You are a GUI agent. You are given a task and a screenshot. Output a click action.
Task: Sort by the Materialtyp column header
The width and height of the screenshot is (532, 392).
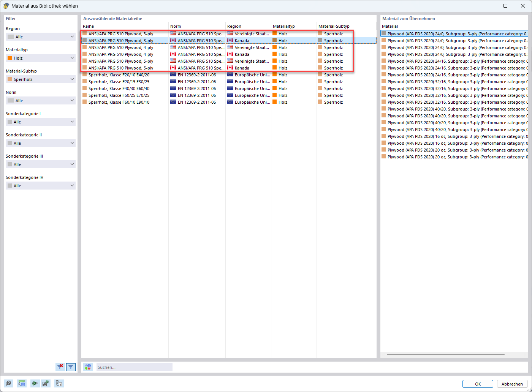click(x=294, y=26)
